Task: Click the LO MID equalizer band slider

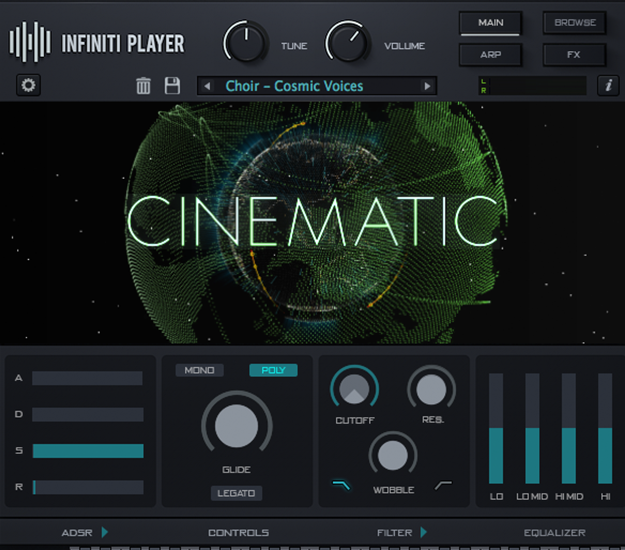Action: (x=532, y=428)
